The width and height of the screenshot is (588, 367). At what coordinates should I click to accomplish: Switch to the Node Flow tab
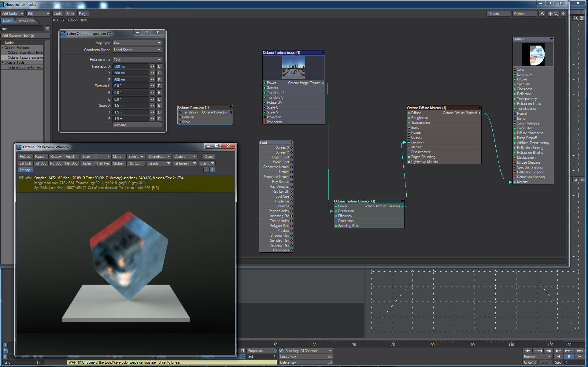[26, 21]
